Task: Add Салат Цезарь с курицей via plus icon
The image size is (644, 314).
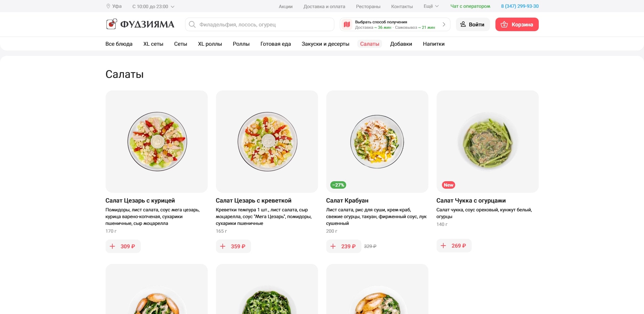Action: click(x=113, y=246)
